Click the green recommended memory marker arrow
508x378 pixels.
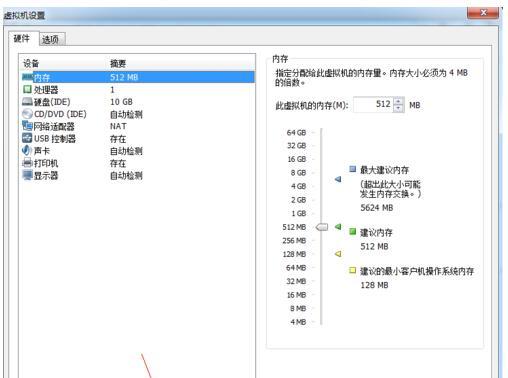click(x=338, y=227)
